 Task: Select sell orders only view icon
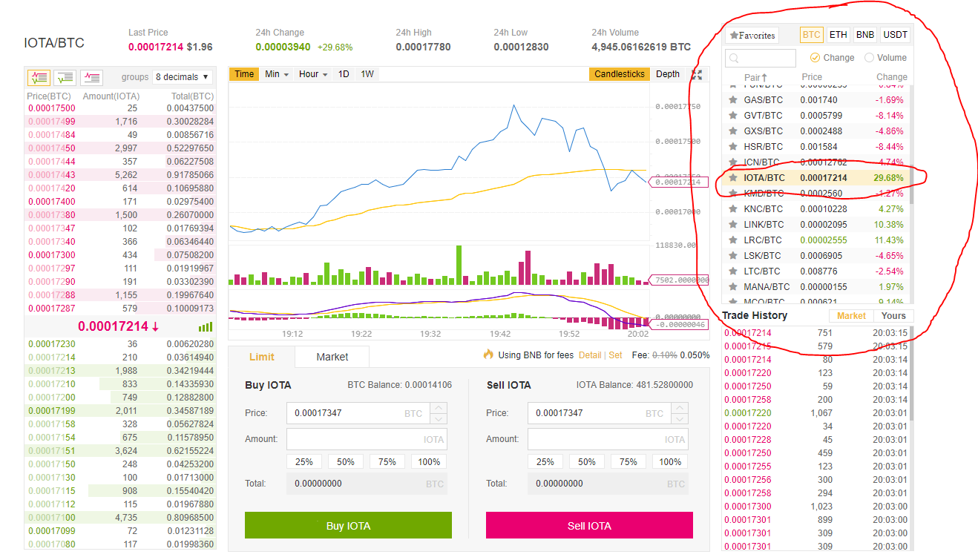pyautogui.click(x=92, y=77)
